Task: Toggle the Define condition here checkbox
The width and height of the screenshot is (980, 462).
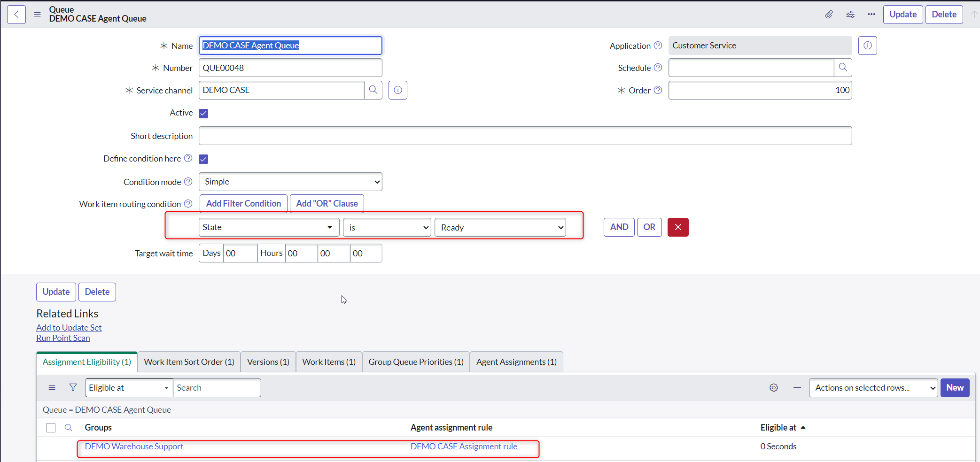Action: (x=203, y=159)
